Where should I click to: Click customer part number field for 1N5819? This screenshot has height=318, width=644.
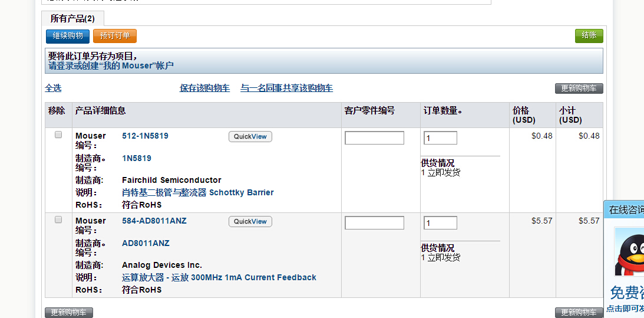pyautogui.click(x=374, y=138)
